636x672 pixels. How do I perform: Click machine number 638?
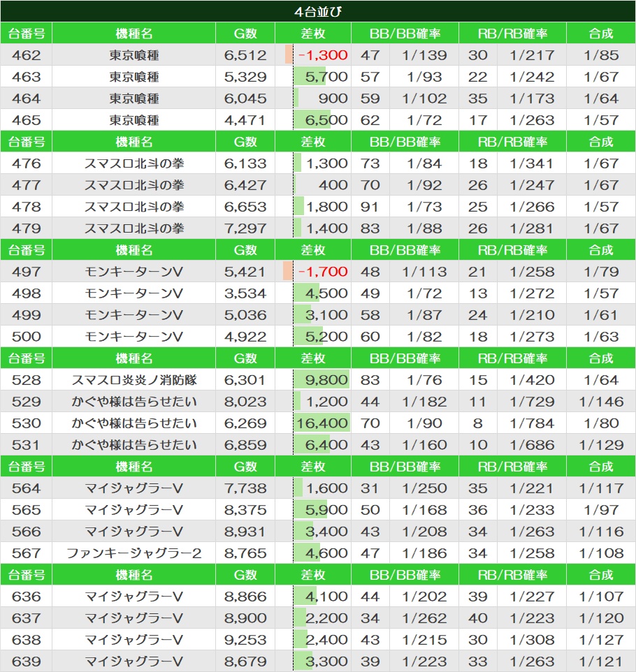tap(26, 639)
